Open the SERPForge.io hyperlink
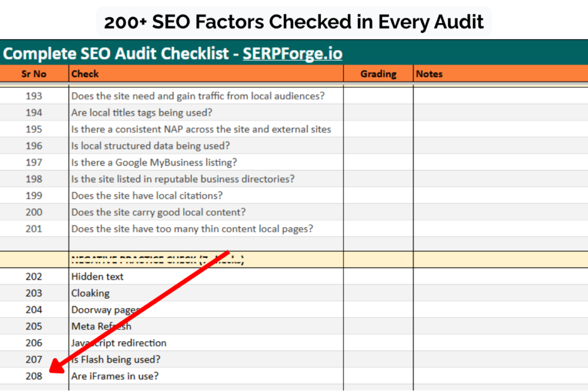This screenshot has height=392, width=588. pyautogui.click(x=292, y=53)
